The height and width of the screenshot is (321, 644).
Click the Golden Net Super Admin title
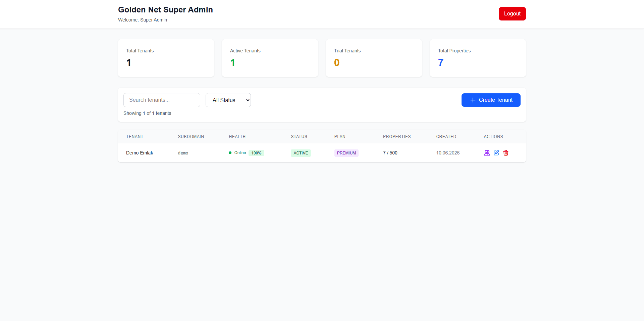tap(165, 10)
